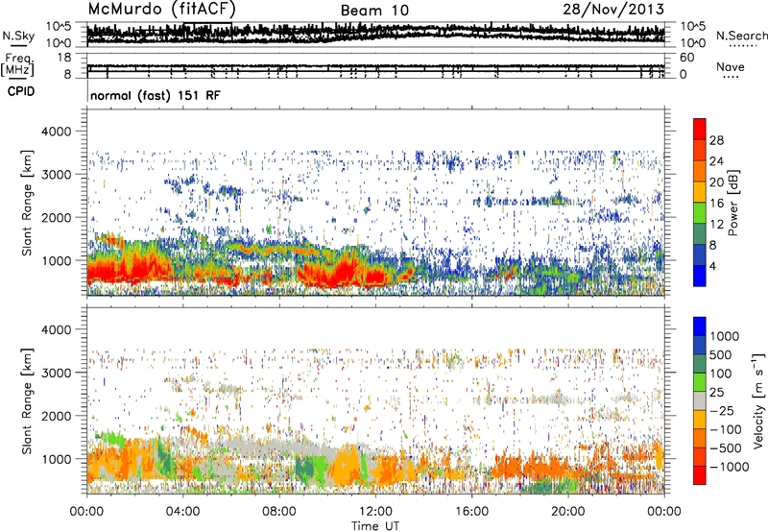Click the noise time-series strip plot

coord(375,34)
